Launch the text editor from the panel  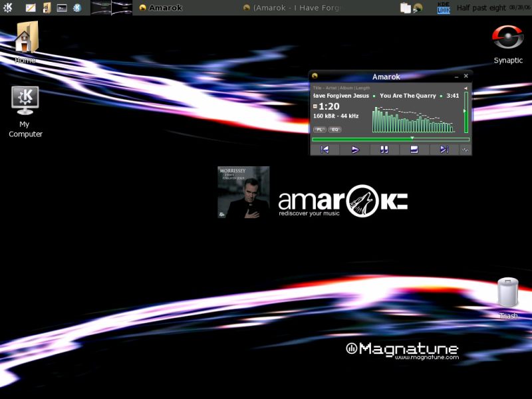31,7
